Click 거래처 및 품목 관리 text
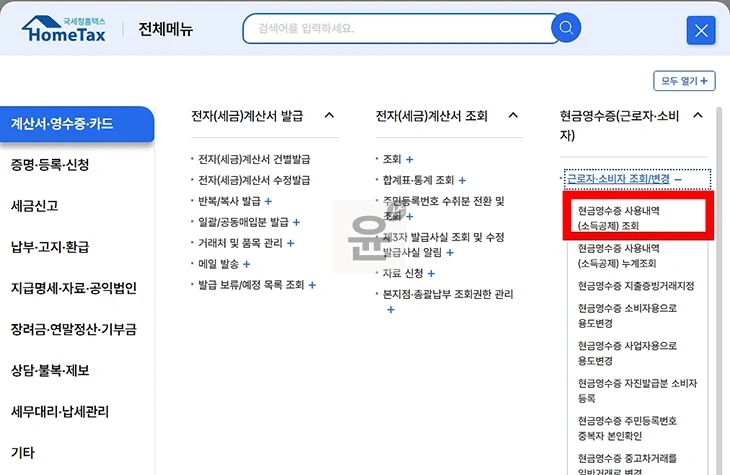This screenshot has height=475, width=730. [240, 243]
